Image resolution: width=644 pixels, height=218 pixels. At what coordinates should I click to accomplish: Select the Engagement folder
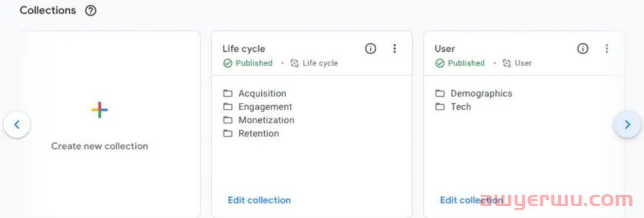coord(258,107)
